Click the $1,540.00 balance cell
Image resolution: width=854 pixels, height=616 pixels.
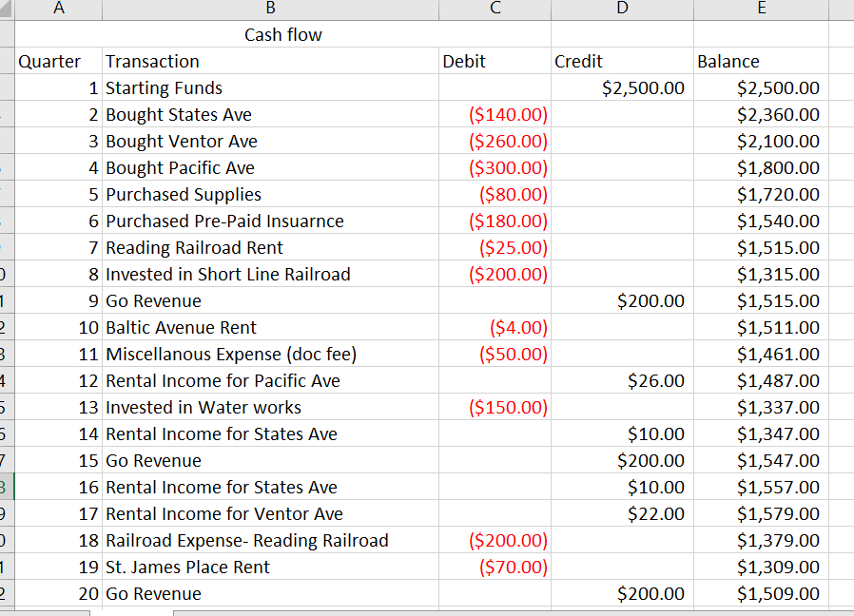pyautogui.click(x=761, y=221)
